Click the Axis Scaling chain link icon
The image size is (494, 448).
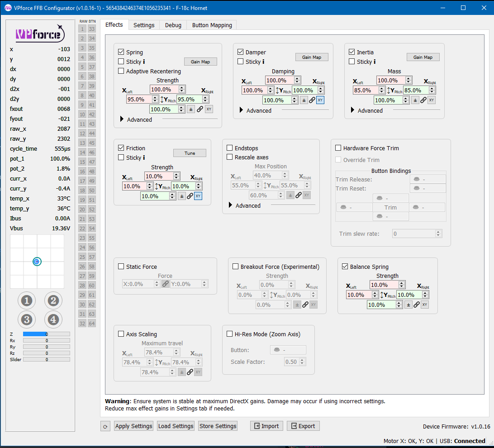(x=190, y=372)
